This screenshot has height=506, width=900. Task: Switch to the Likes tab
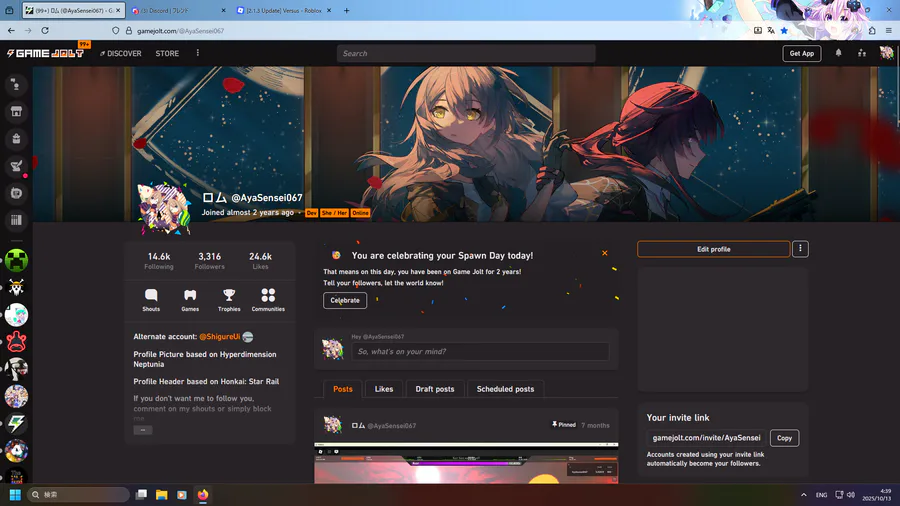pos(384,389)
